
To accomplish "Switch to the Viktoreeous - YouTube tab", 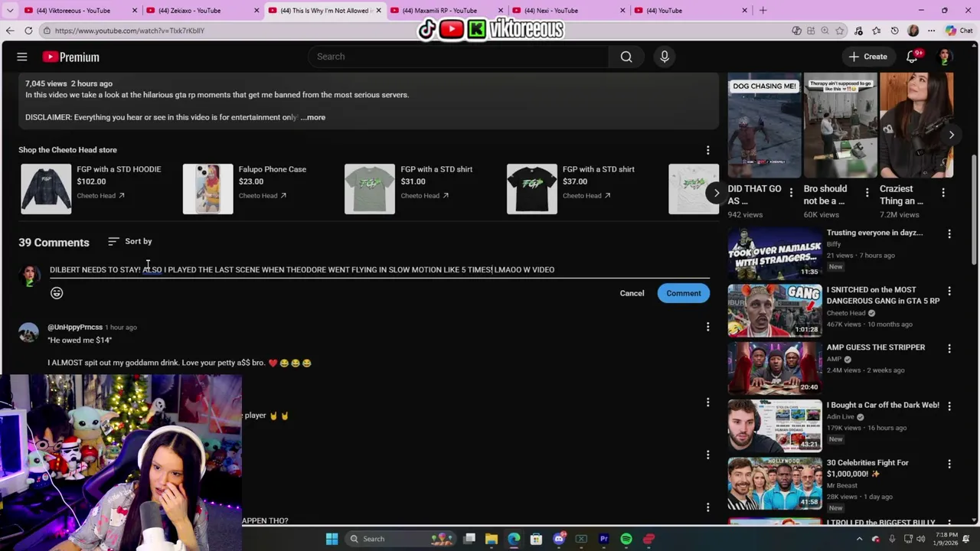I will tap(80, 10).
